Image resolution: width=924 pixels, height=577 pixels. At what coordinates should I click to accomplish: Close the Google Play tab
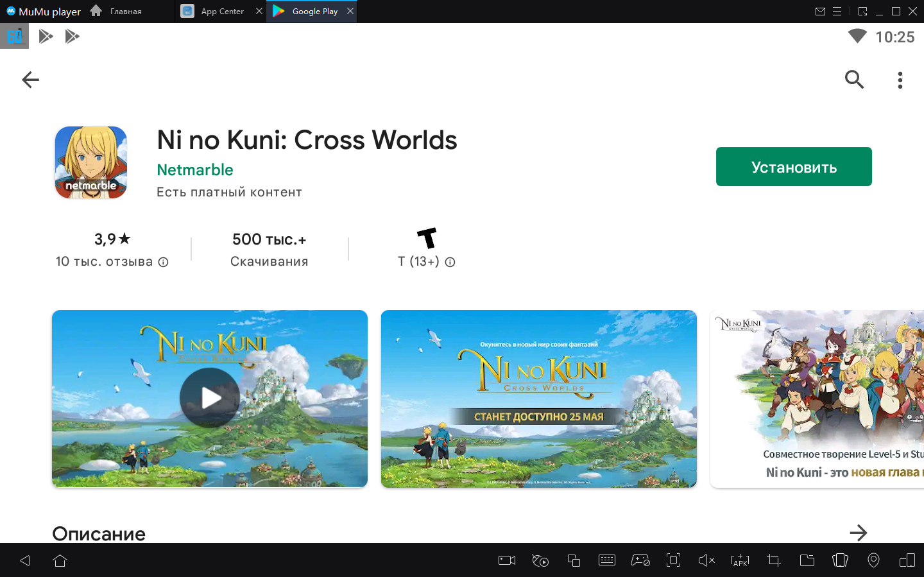point(350,11)
